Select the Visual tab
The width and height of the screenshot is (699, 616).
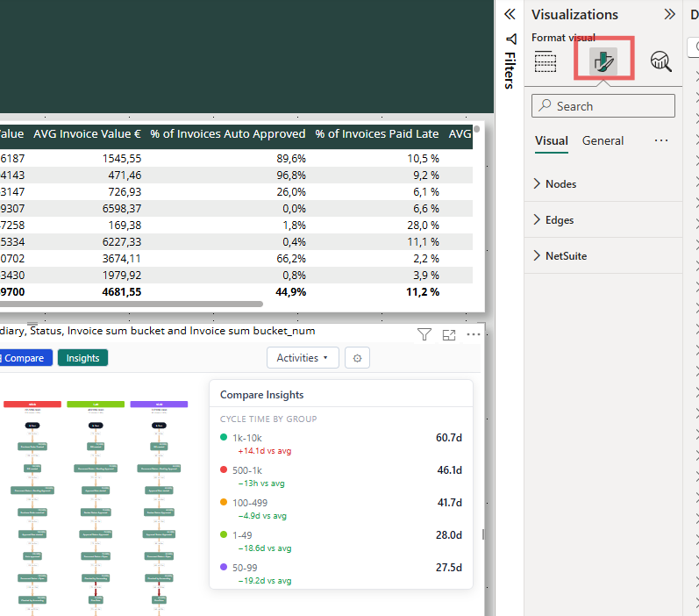(x=552, y=141)
